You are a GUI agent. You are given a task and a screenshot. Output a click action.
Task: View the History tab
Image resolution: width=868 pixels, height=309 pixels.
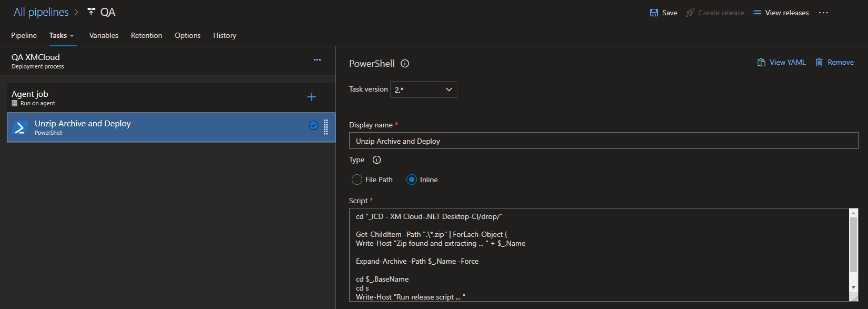224,35
